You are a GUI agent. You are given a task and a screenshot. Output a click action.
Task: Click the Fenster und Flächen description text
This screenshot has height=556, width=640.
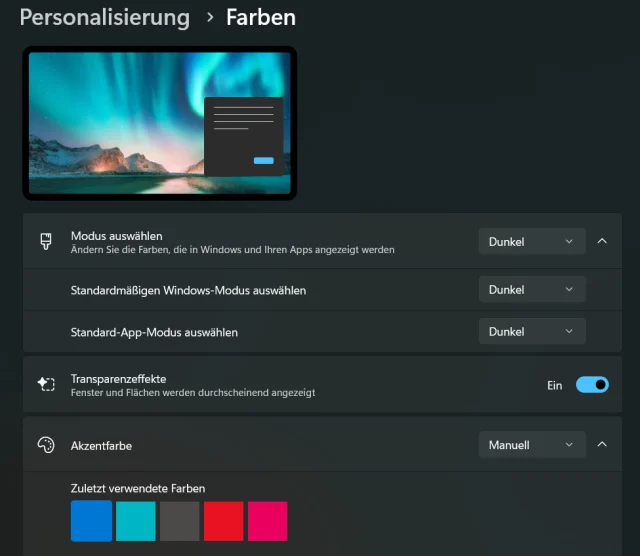pyautogui.click(x=193, y=393)
